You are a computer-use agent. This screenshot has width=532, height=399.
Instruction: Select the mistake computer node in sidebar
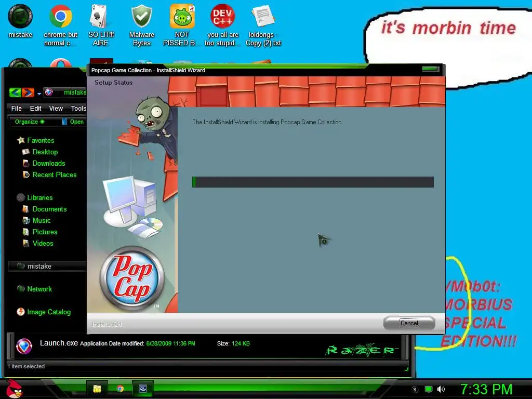point(47,266)
